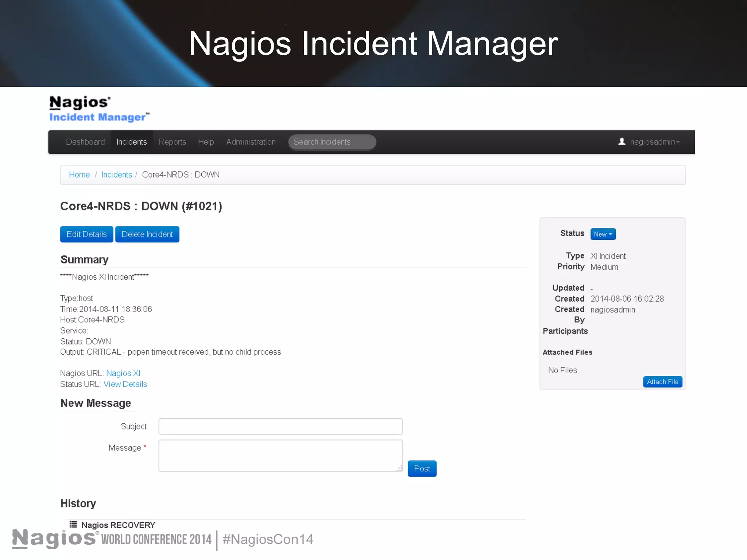Viewport: 747px width, 560px height.
Task: Click the Nagios Incident Manager logo
Action: (99, 109)
